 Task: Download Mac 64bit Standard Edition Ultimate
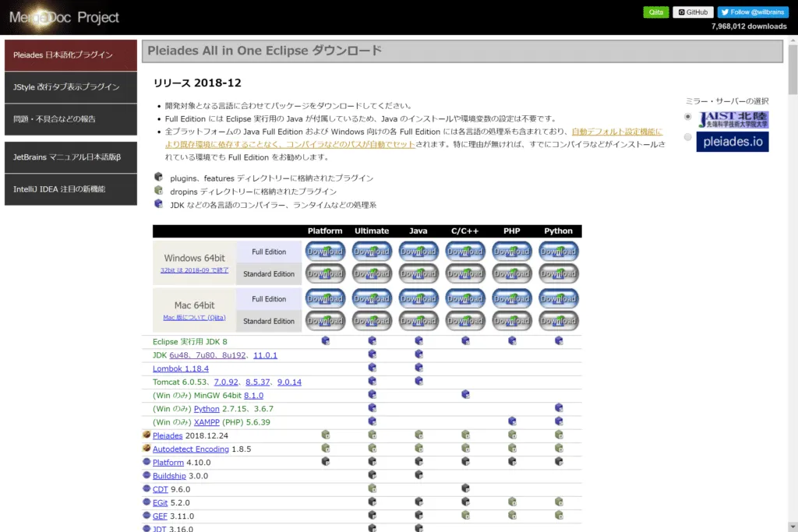coord(372,321)
